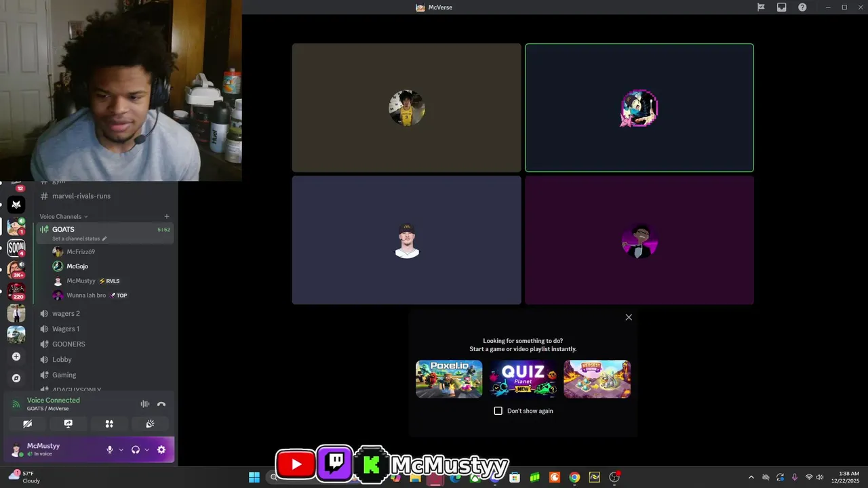The width and height of the screenshot is (868, 488).
Task: Collapse the Voice Channels category
Action: coord(64,217)
